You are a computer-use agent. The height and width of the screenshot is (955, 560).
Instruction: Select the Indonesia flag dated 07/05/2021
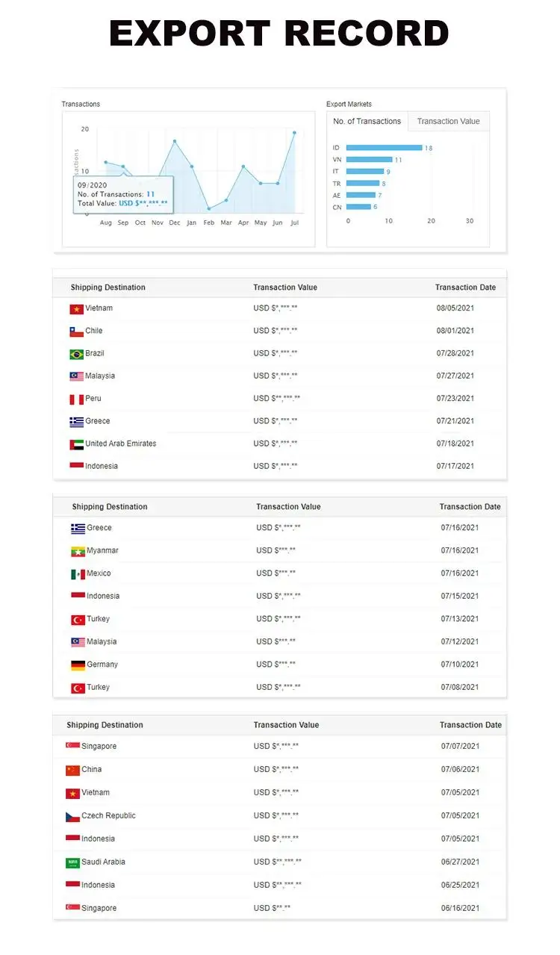72,839
